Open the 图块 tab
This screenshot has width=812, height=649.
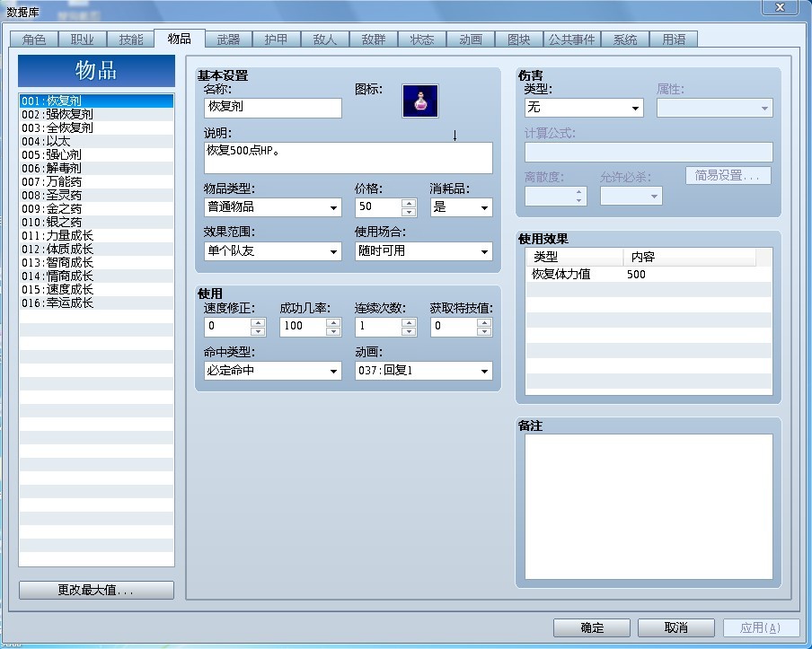point(519,39)
